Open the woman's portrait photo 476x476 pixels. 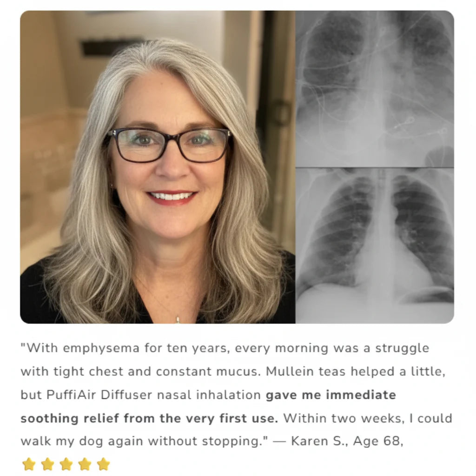pyautogui.click(x=158, y=167)
